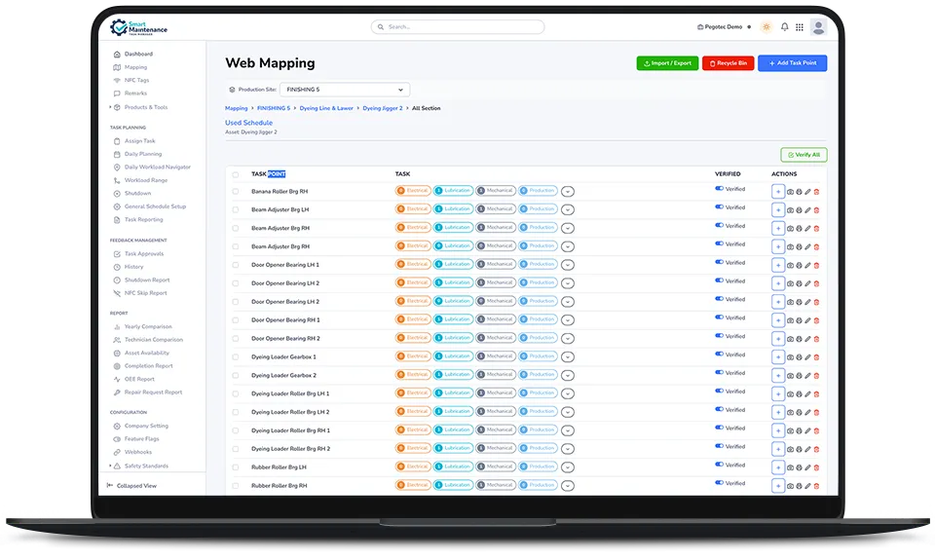Check the Banana Roller Brg RH row checkbox
Screen dimensions: 935x560
click(x=236, y=192)
